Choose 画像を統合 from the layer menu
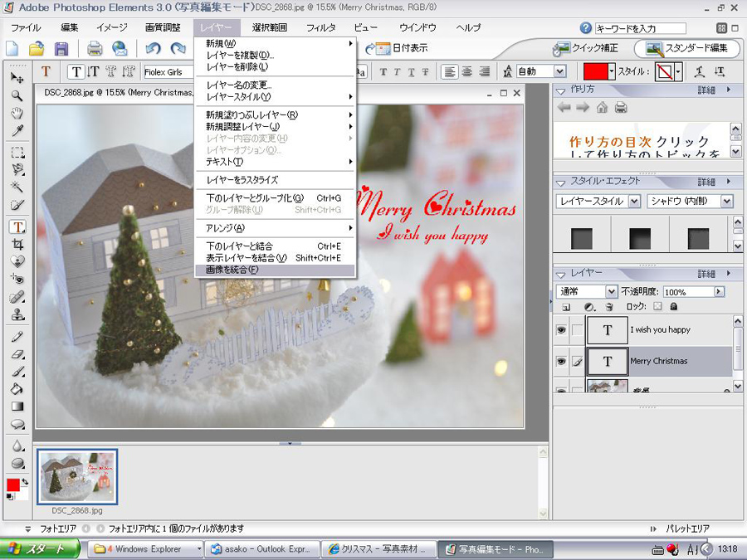Viewport: 747px width, 560px height. [x=232, y=270]
